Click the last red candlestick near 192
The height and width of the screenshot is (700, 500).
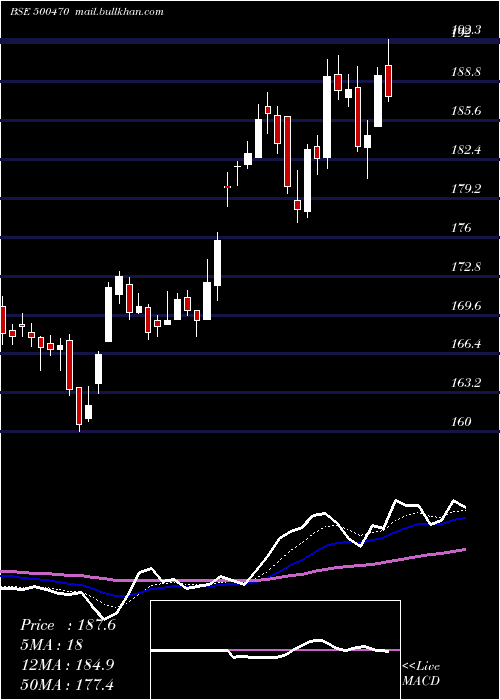[388, 80]
